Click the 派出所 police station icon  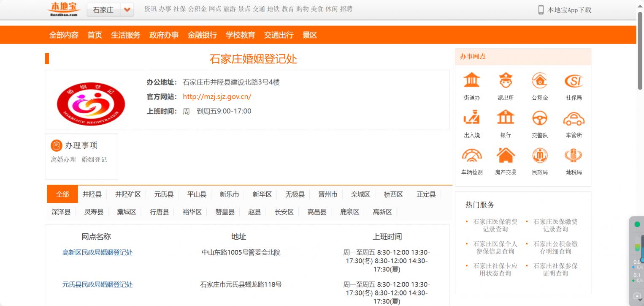click(x=506, y=81)
